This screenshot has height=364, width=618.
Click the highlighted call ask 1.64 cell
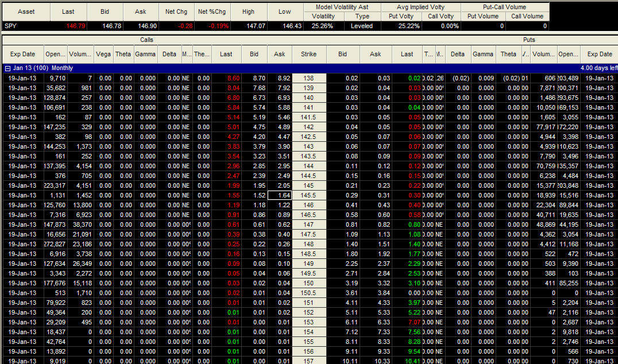point(280,195)
